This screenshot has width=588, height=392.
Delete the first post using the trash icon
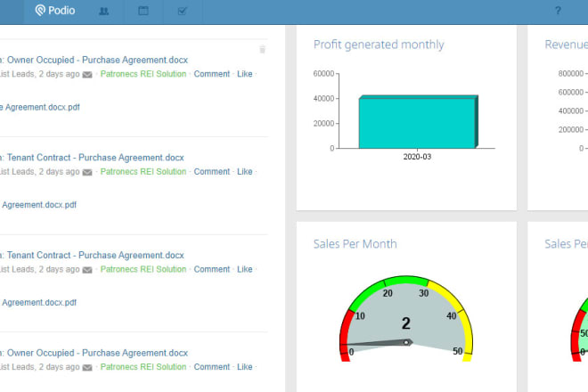pyautogui.click(x=263, y=50)
